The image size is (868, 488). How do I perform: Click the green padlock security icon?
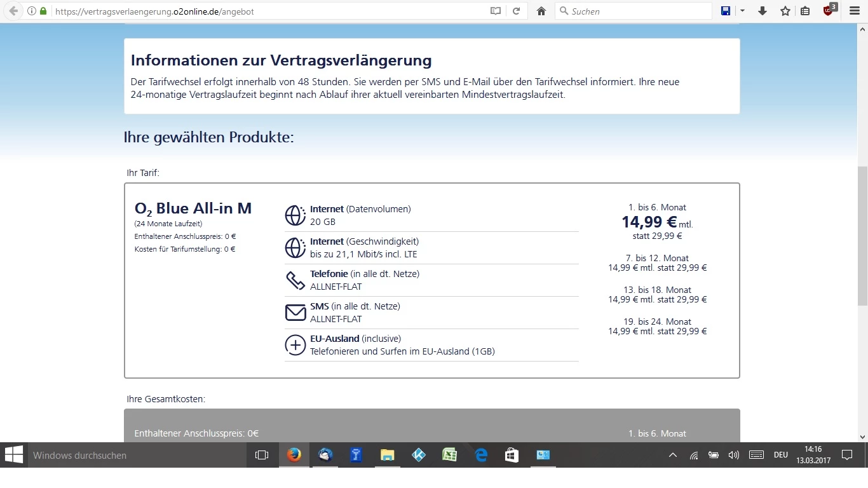pyautogui.click(x=43, y=11)
